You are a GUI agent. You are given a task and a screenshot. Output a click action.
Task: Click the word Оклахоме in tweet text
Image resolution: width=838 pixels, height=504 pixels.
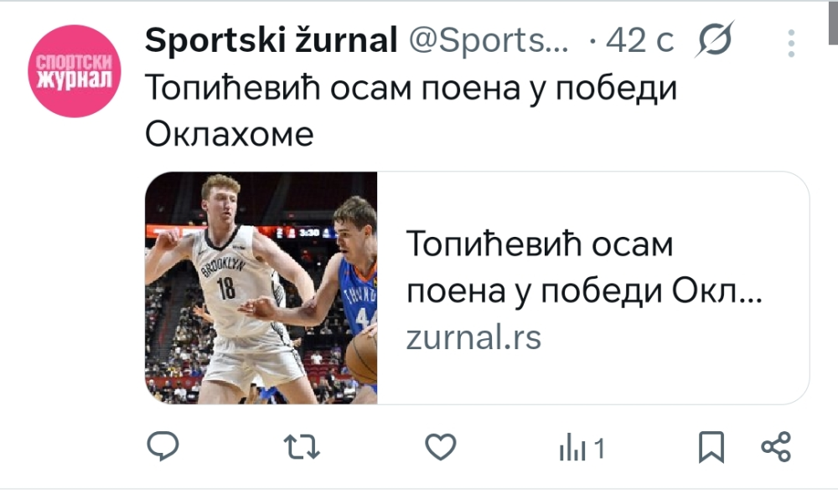(230, 133)
